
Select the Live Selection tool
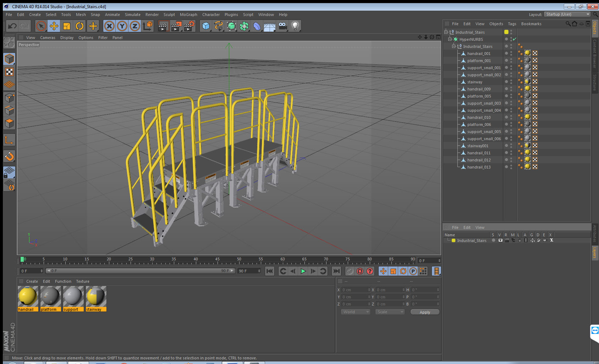coord(41,26)
